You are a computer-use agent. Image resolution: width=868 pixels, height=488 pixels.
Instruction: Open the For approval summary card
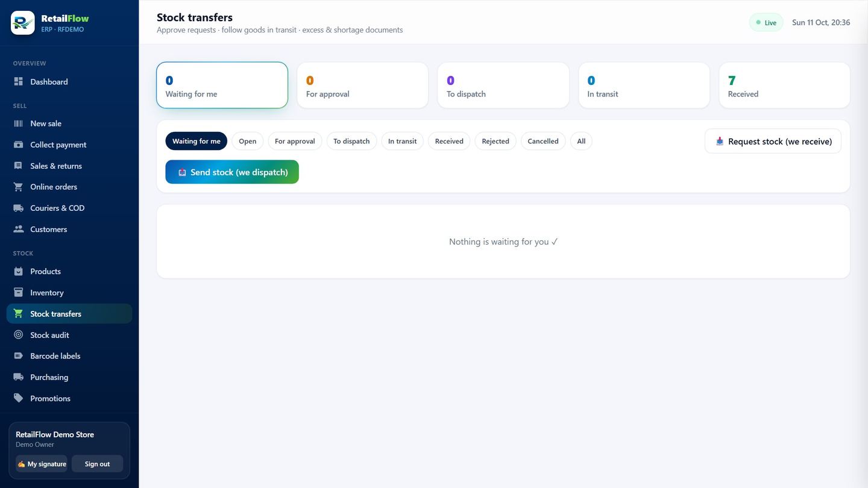[x=362, y=86]
